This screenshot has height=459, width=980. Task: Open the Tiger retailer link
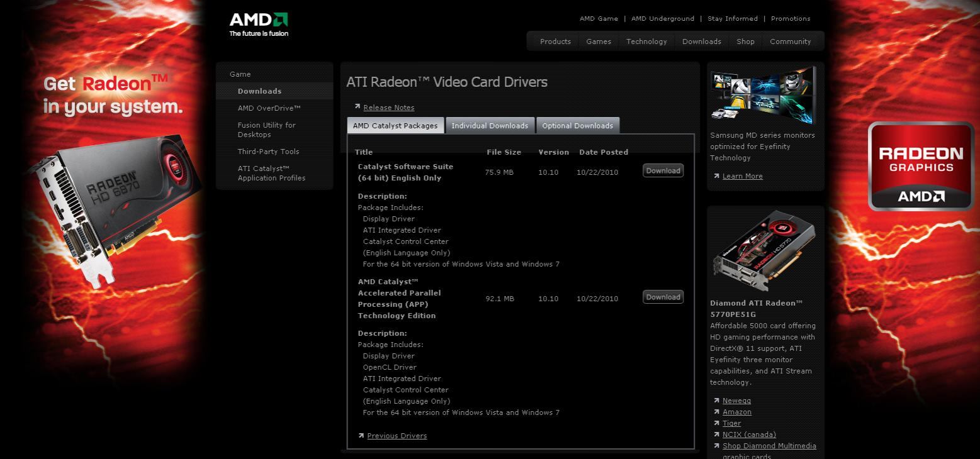click(731, 423)
